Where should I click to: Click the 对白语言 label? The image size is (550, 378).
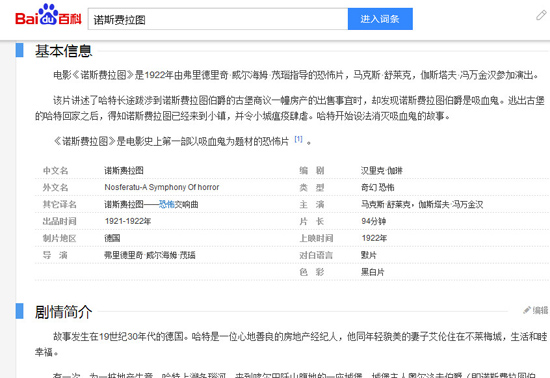[316, 255]
